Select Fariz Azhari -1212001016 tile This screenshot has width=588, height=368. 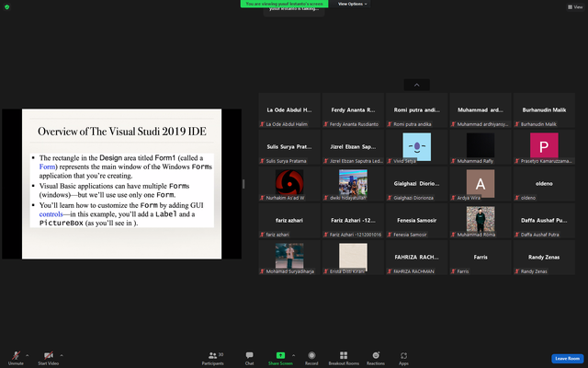[353, 221]
